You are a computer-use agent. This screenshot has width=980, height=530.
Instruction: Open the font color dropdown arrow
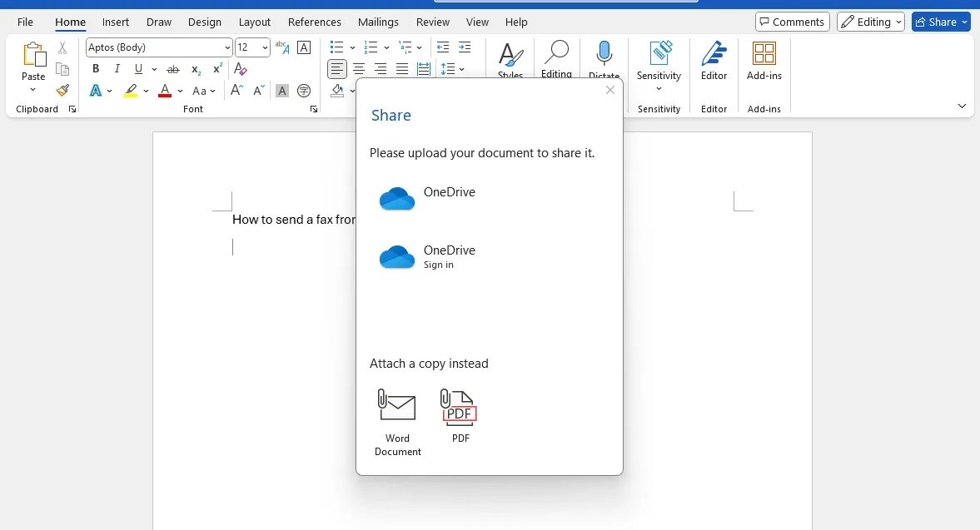click(180, 92)
